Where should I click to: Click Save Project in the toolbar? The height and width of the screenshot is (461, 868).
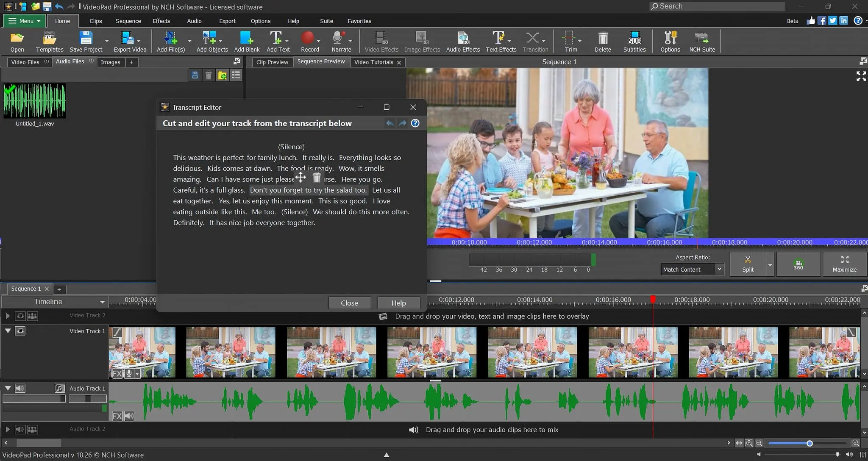point(86,42)
